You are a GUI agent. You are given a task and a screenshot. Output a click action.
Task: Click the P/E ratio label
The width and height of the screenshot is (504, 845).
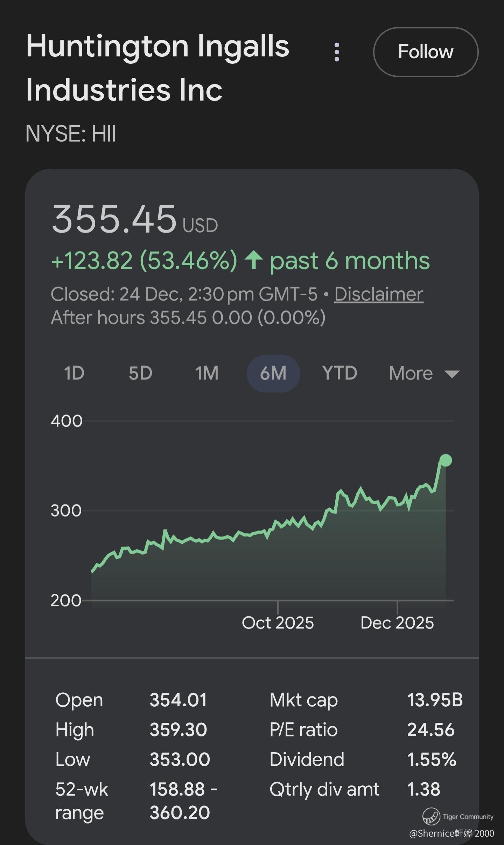[303, 730]
